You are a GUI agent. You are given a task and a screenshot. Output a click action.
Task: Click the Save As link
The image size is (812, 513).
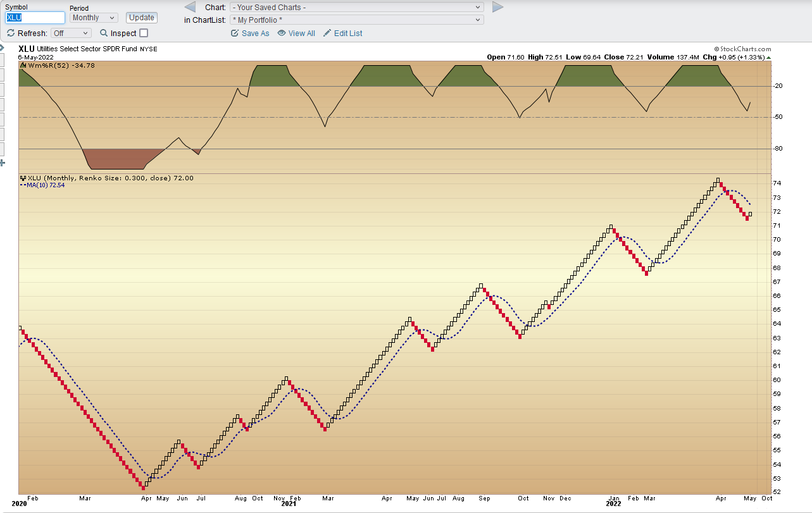point(256,33)
